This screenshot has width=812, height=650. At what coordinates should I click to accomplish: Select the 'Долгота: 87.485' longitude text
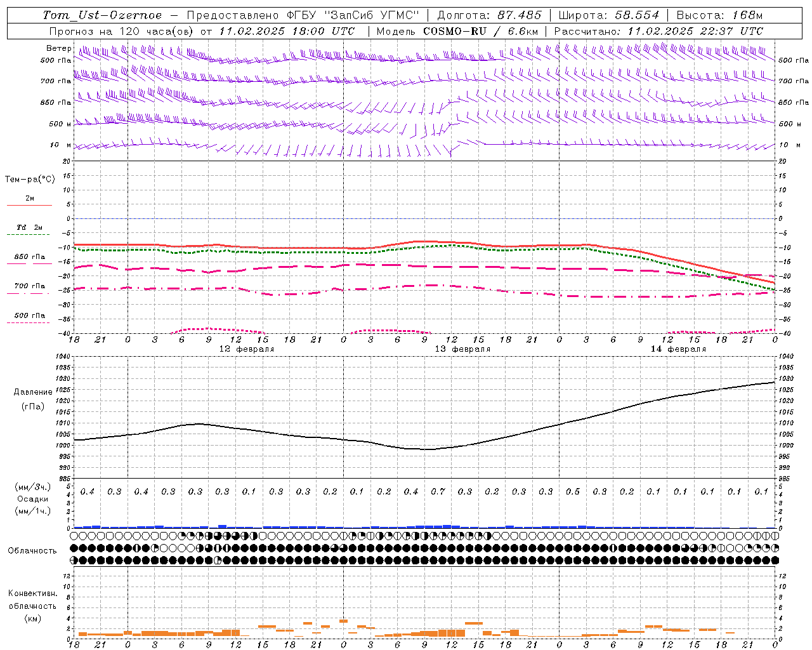[x=490, y=15]
